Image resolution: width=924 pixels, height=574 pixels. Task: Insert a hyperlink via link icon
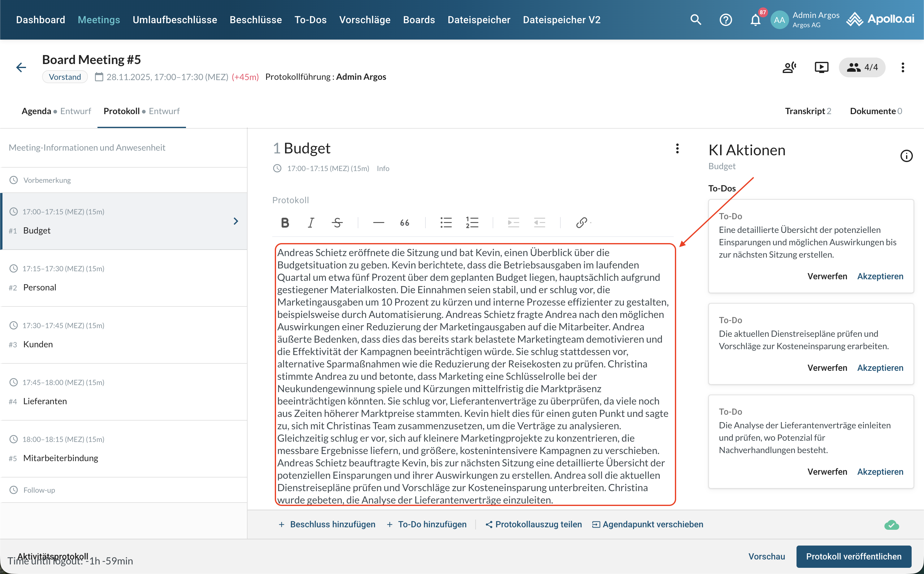pyautogui.click(x=581, y=222)
